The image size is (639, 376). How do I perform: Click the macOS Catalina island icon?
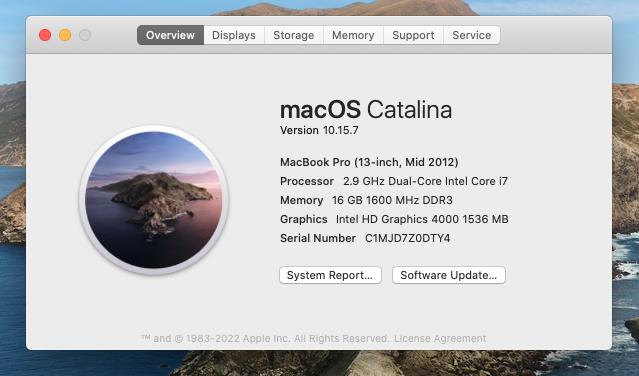coord(154,200)
